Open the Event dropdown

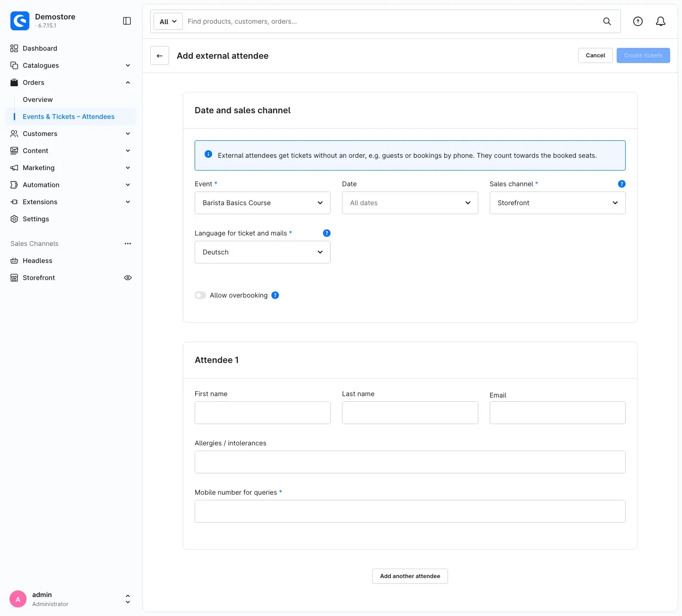tap(262, 203)
